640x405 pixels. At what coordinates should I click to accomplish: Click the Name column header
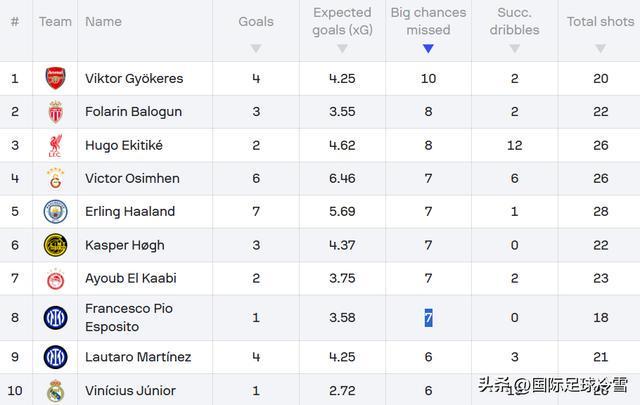(x=103, y=21)
